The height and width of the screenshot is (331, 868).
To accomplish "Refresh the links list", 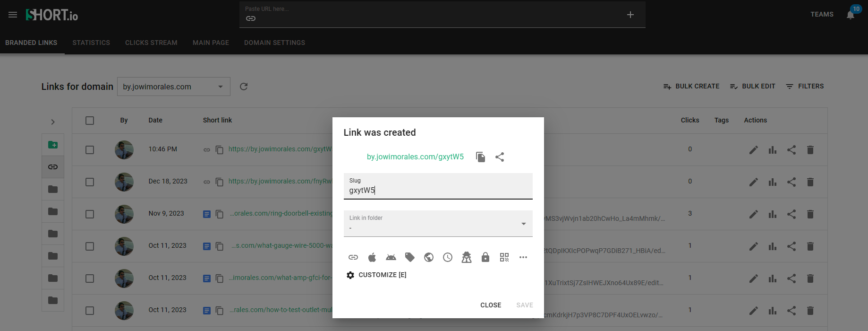I will [244, 87].
